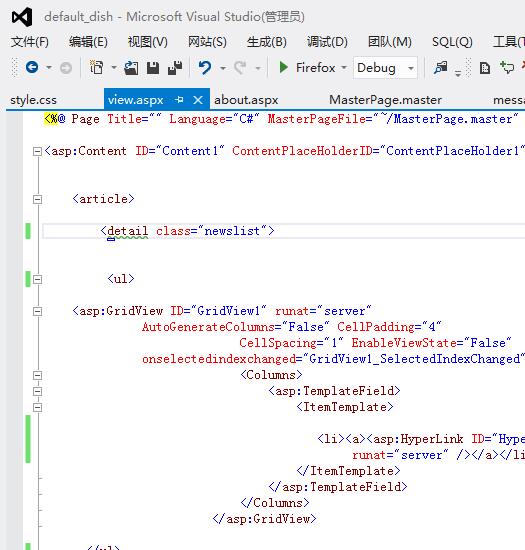Click the closing '</ItemTemplate>' tag
The image size is (525, 550).
348,471
